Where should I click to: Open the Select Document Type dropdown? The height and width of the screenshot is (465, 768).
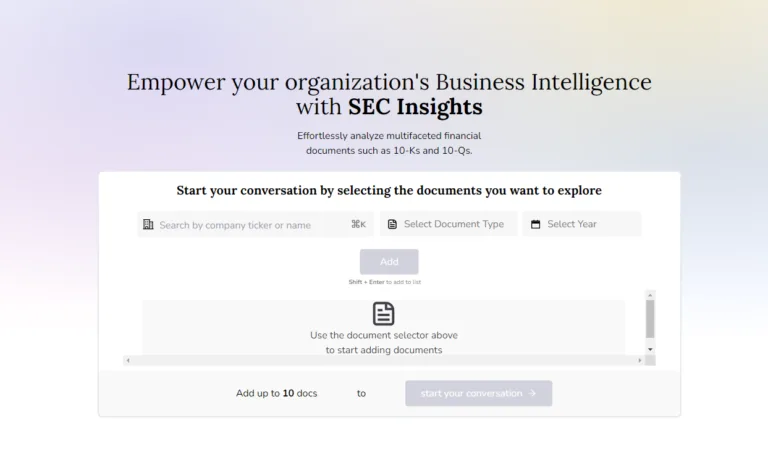(x=449, y=224)
